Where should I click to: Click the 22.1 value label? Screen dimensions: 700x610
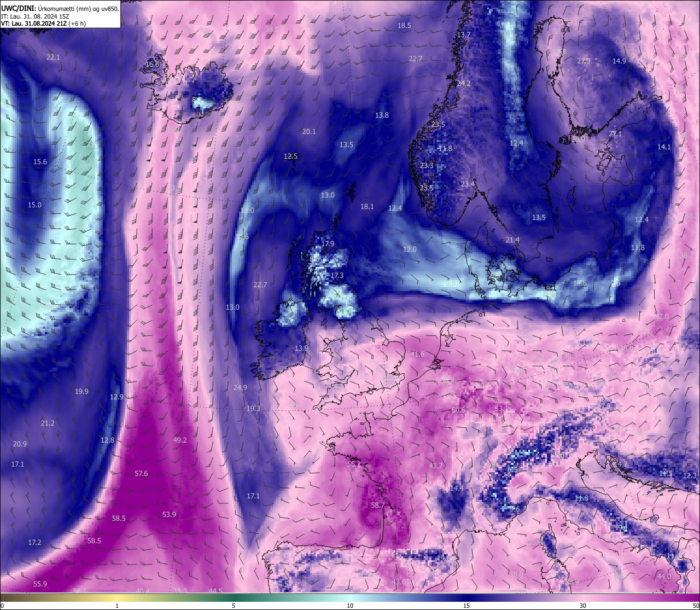pos(53,57)
